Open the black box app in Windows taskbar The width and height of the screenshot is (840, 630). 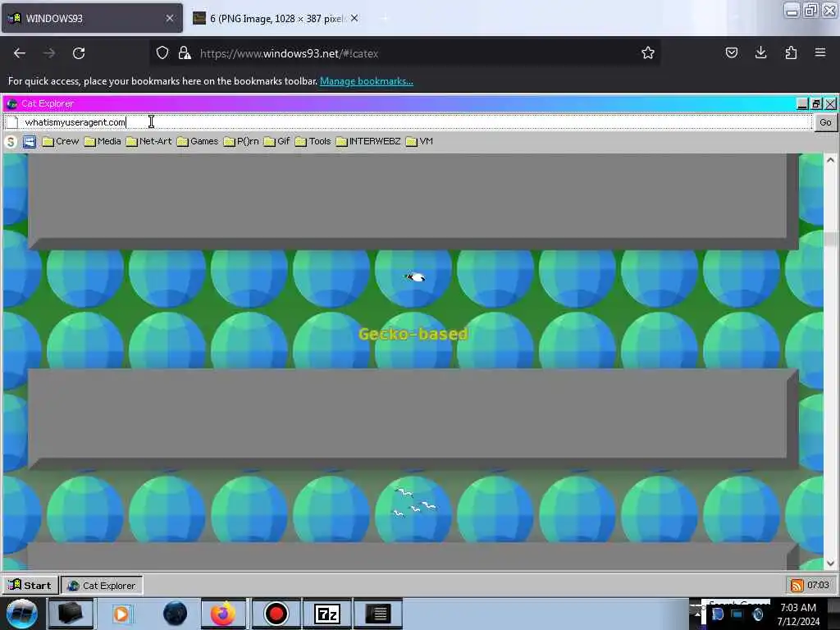coord(71,614)
